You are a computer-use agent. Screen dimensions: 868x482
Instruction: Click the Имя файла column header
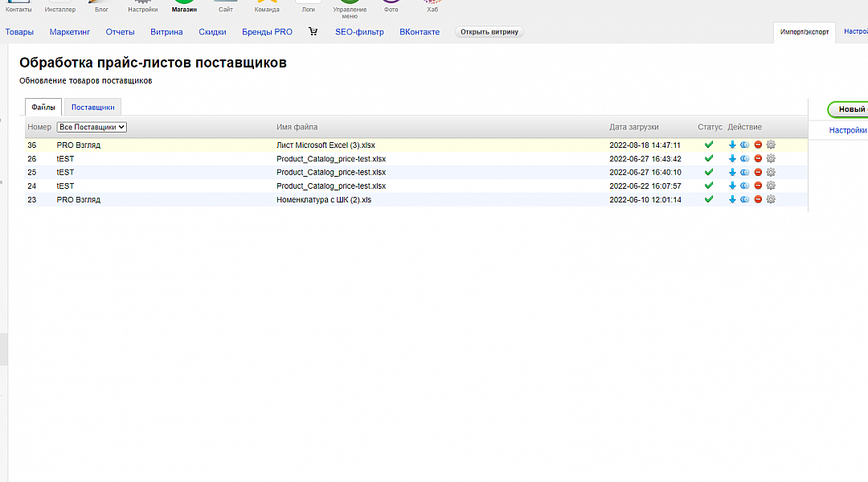(x=297, y=127)
